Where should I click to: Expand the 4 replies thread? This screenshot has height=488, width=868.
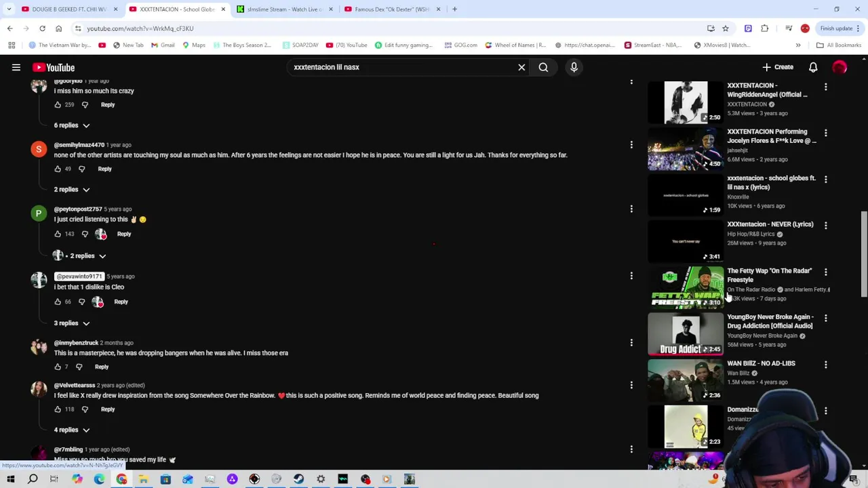click(x=72, y=430)
